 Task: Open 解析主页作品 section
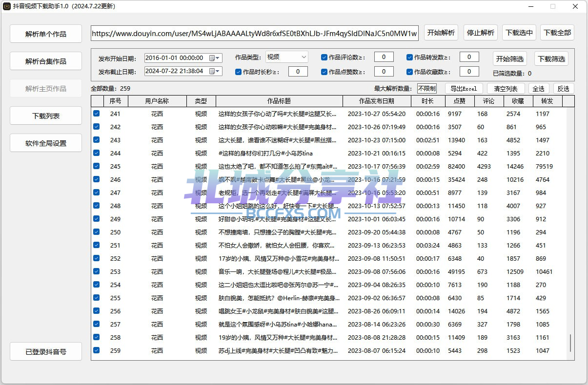(46, 89)
